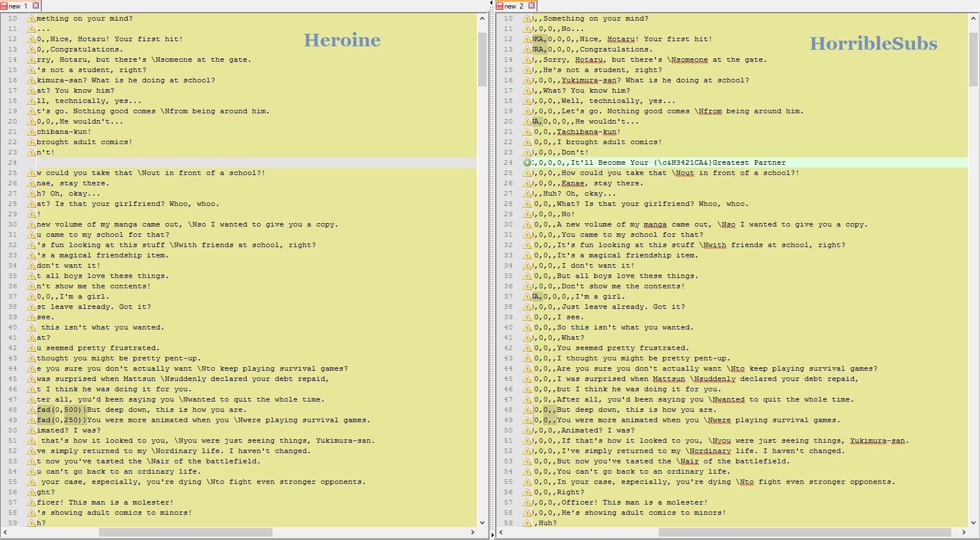Click 'Tachibana-kun!' on right line 21

pyautogui.click(x=589, y=132)
